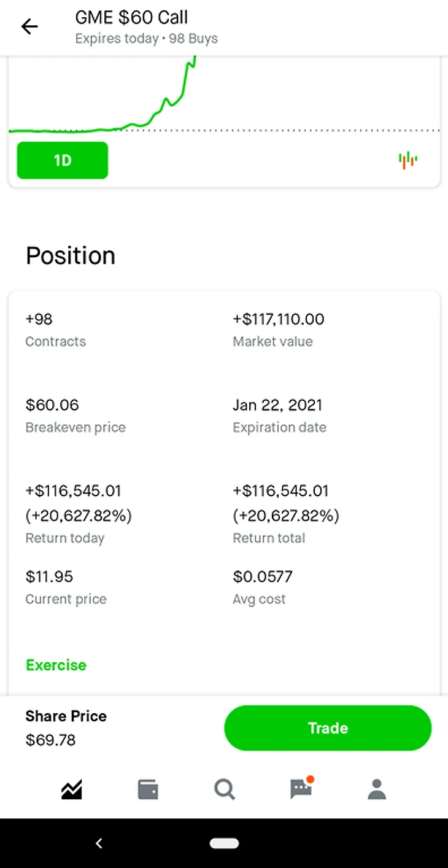Viewport: 448px width, 868px height.
Task: Tap the back arrow icon
Action: pyautogui.click(x=29, y=26)
